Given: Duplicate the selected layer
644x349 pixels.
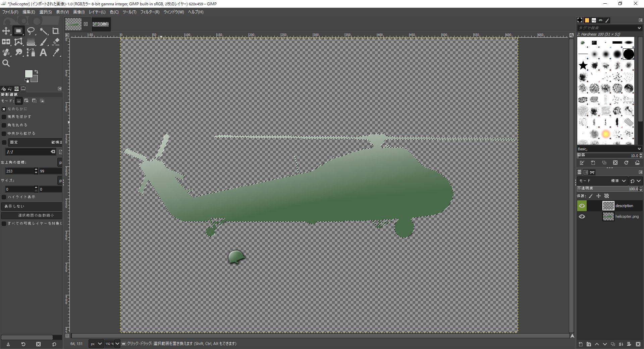Looking at the screenshot, I should pyautogui.click(x=613, y=344).
